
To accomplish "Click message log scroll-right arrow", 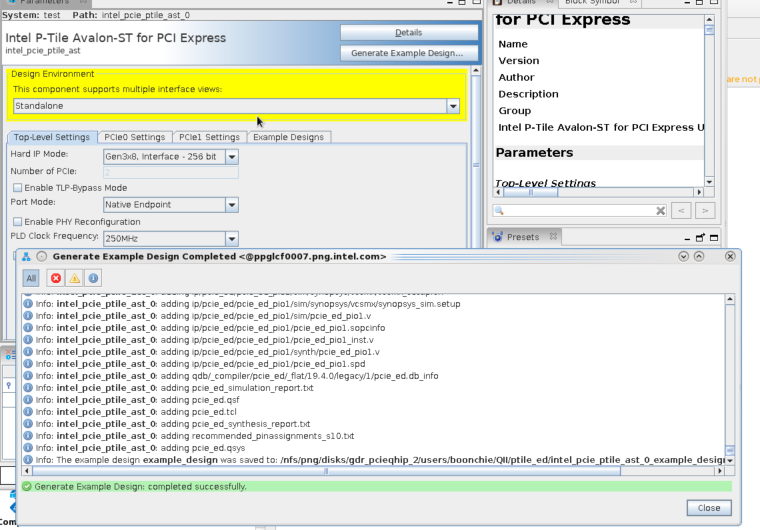I will [720, 471].
